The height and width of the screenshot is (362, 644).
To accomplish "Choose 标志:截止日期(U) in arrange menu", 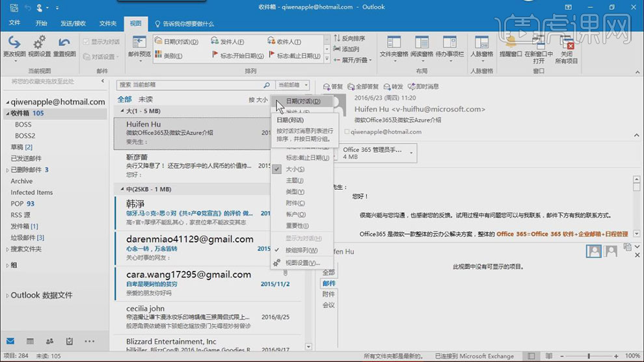I will (301, 158).
